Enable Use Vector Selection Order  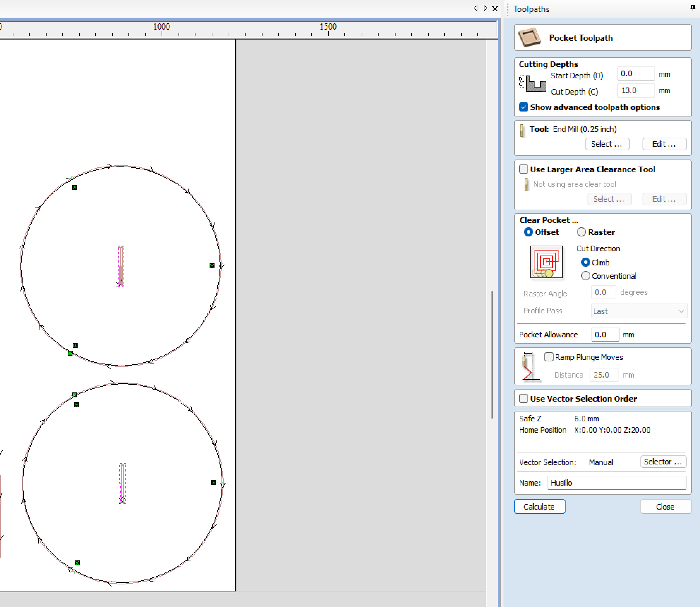pyautogui.click(x=524, y=399)
